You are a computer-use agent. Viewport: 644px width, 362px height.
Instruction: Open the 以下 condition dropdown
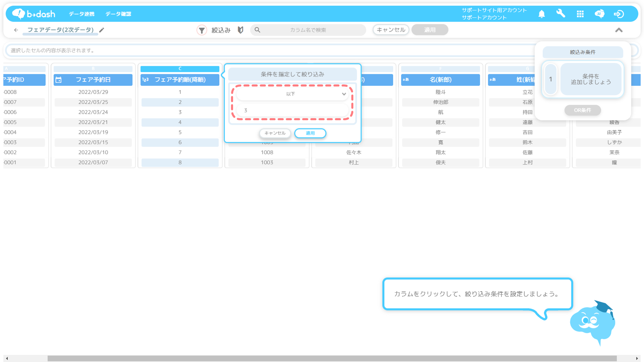pyautogui.click(x=292, y=94)
